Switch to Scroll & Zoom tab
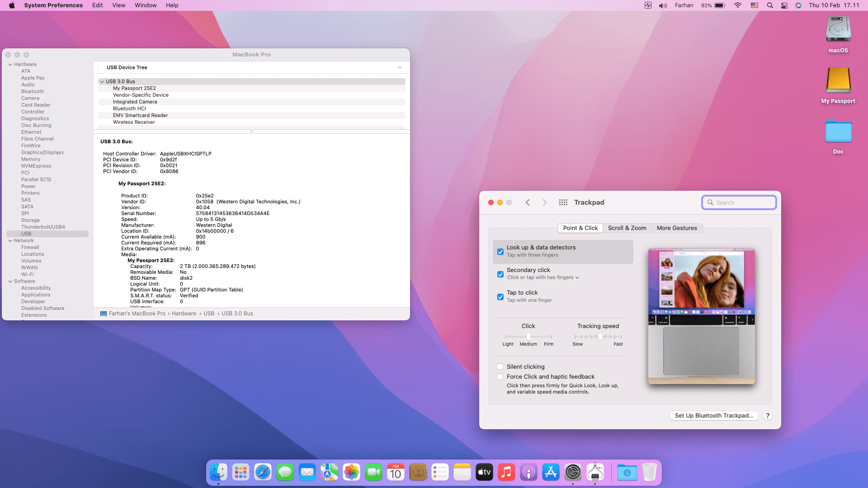This screenshot has height=488, width=868. tap(627, 228)
